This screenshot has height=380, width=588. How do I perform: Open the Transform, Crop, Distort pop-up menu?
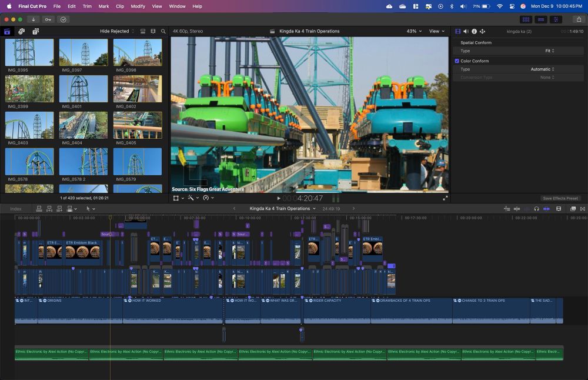tap(179, 198)
